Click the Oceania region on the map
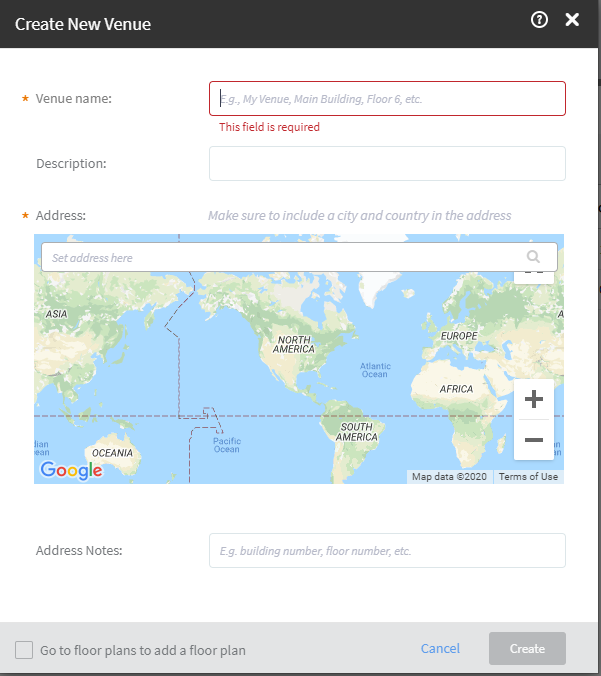 pos(113,453)
